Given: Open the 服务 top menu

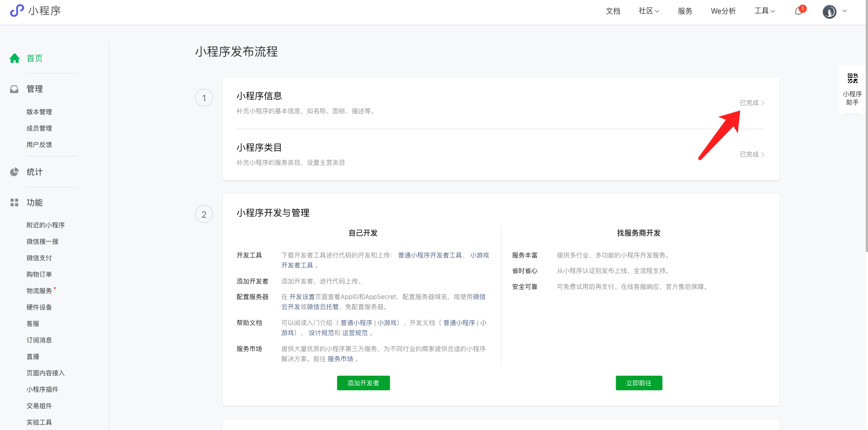Looking at the screenshot, I should pyautogui.click(x=685, y=11).
